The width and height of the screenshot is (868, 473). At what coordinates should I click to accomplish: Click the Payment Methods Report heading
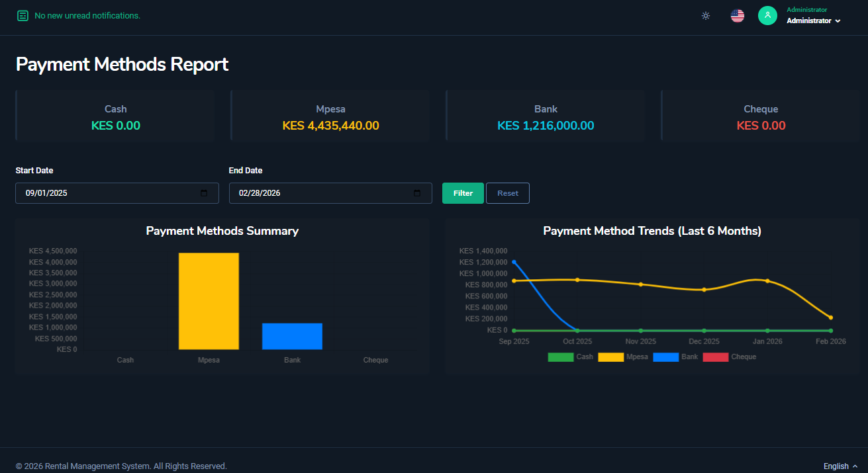point(122,64)
